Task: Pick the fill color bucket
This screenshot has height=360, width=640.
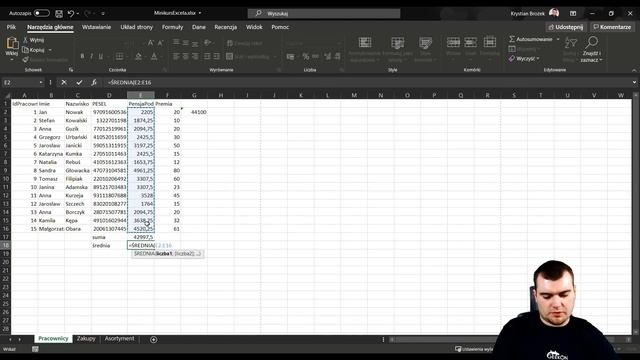Action: point(138,56)
